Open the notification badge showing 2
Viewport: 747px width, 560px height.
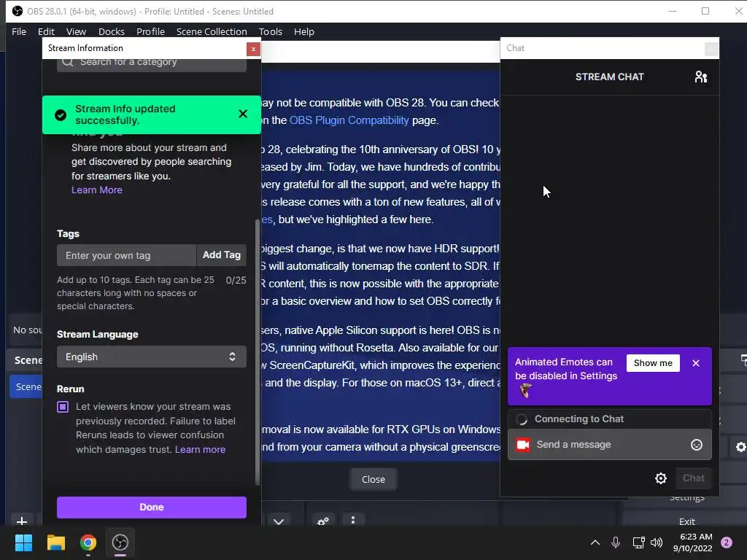pos(727,542)
